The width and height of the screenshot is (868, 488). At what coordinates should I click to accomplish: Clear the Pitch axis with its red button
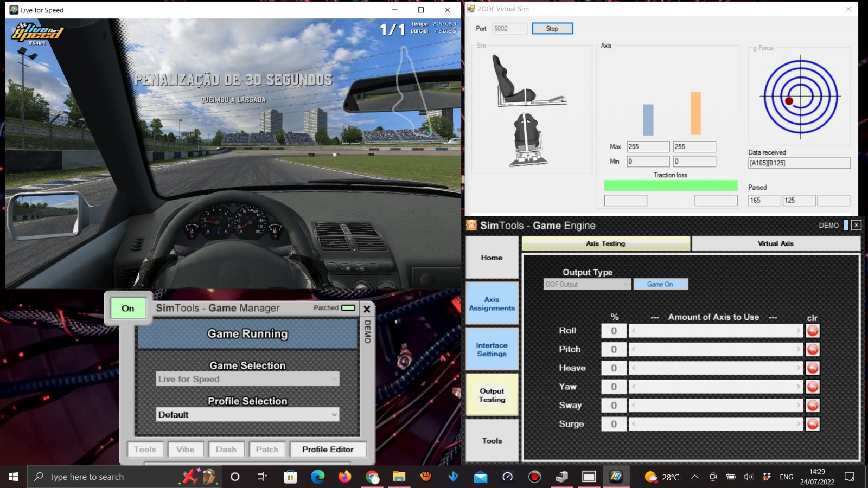tap(812, 349)
